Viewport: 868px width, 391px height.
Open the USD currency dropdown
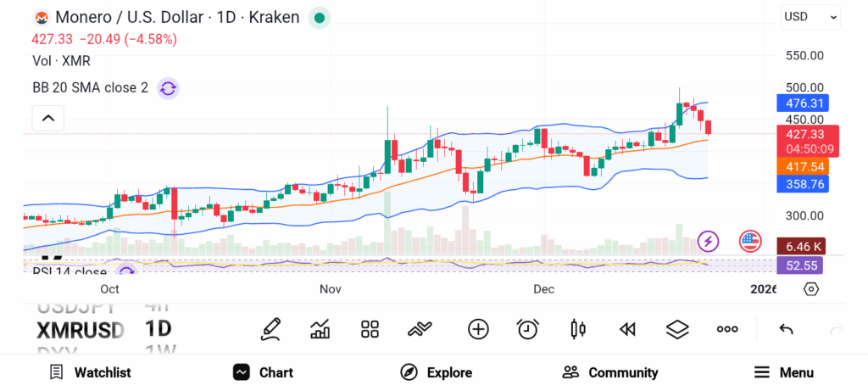coord(810,16)
